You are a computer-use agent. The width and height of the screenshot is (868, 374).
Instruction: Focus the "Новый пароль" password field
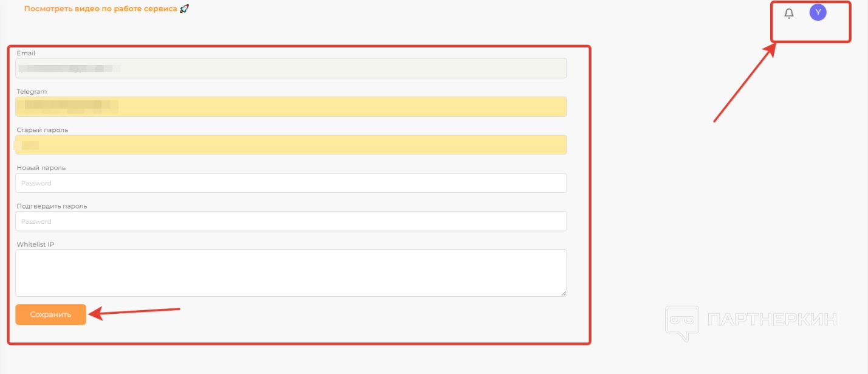pyautogui.click(x=291, y=183)
